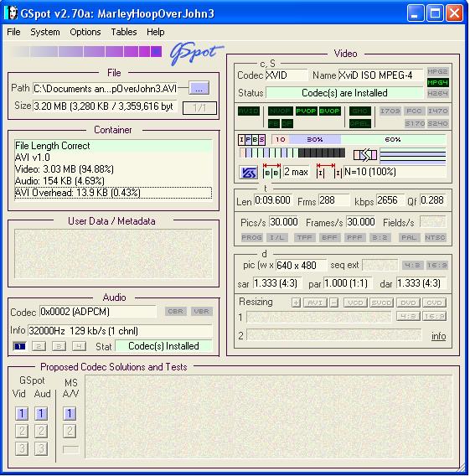Click the purple gradient progress bar
Viewport: 470px width, 476px height.
[x=87, y=52]
